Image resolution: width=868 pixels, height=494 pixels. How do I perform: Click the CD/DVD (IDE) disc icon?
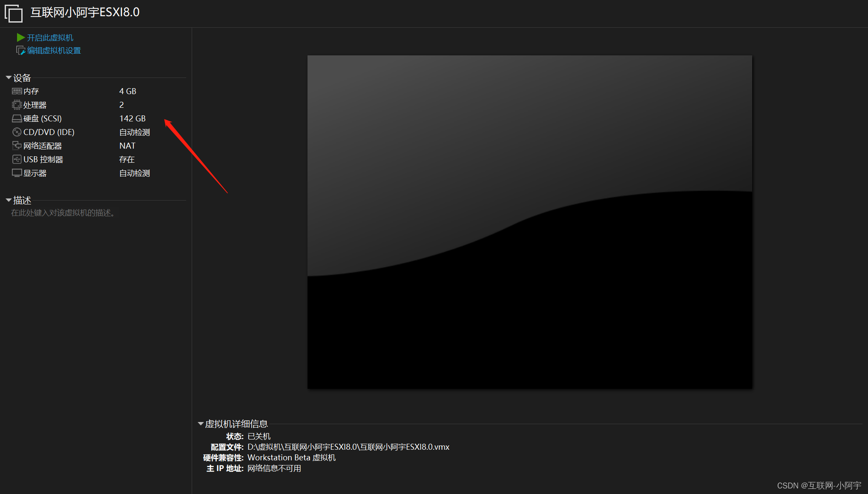pyautogui.click(x=17, y=132)
